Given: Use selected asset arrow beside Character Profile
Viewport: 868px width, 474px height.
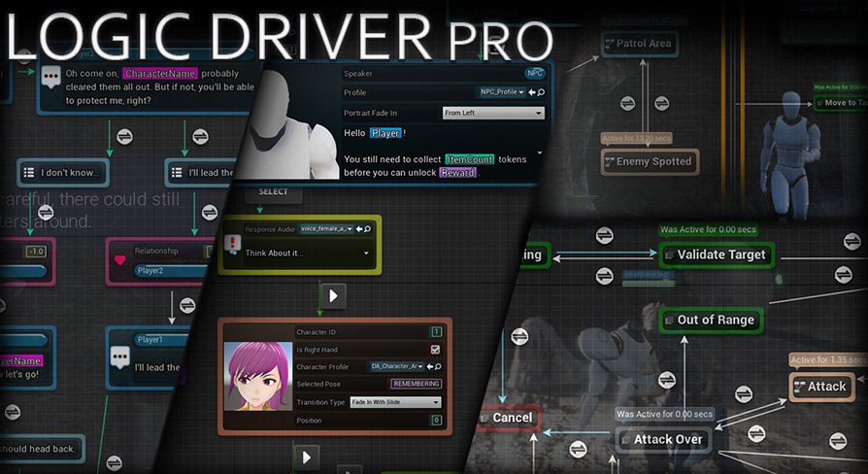Looking at the screenshot, I should [429, 366].
